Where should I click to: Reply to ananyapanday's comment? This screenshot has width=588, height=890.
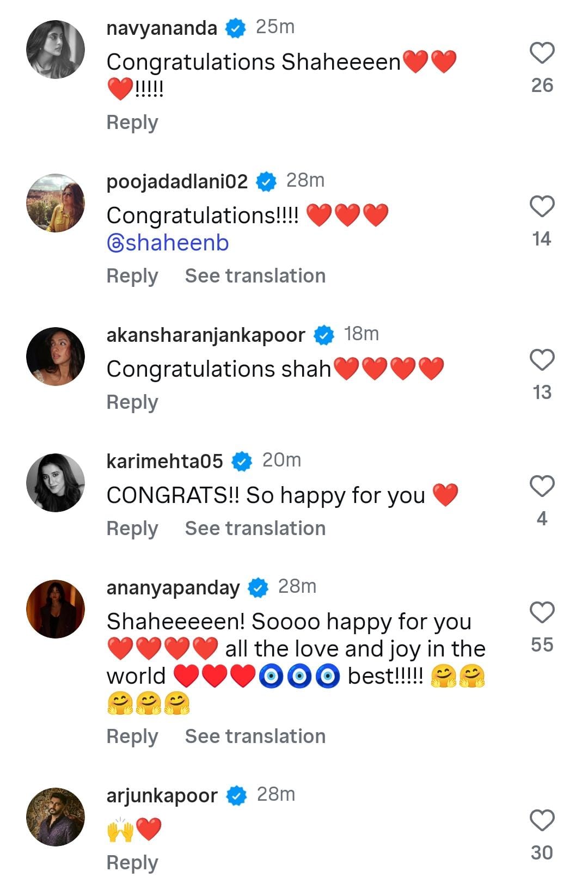tap(132, 736)
